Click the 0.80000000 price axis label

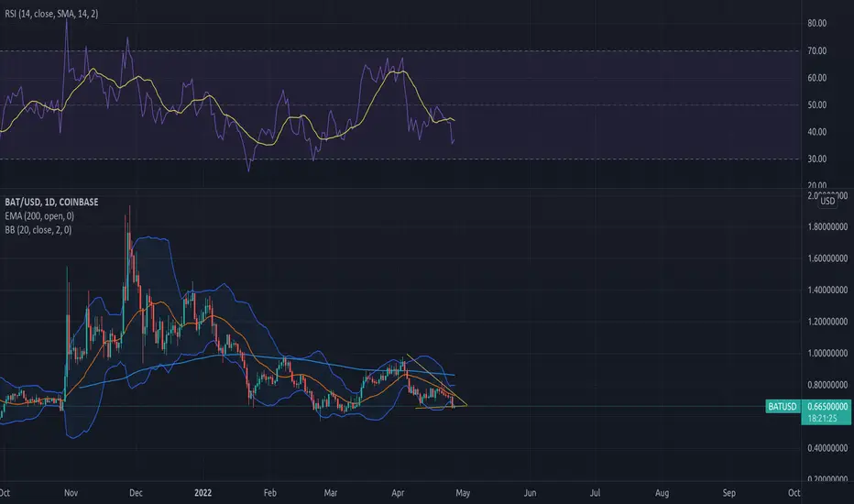click(827, 385)
